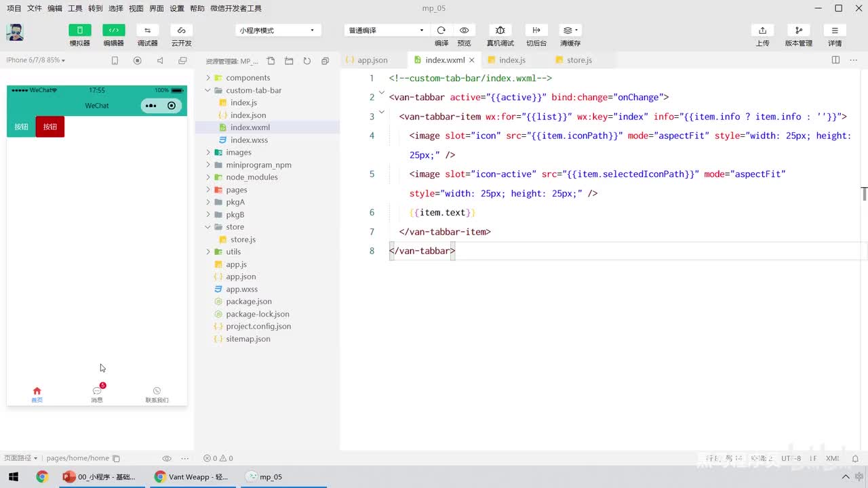Click the red 按钮 button in simulator
Viewport: 868px width, 488px height.
click(x=50, y=127)
